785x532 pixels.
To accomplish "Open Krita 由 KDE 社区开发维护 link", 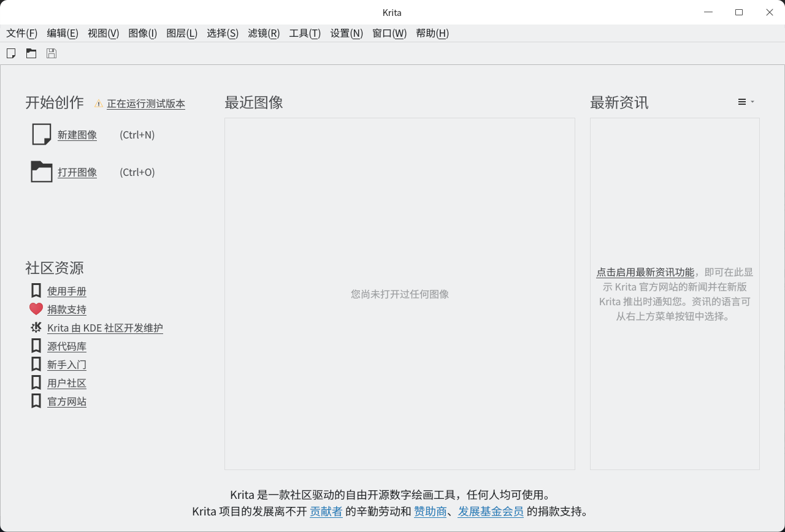I will point(105,328).
